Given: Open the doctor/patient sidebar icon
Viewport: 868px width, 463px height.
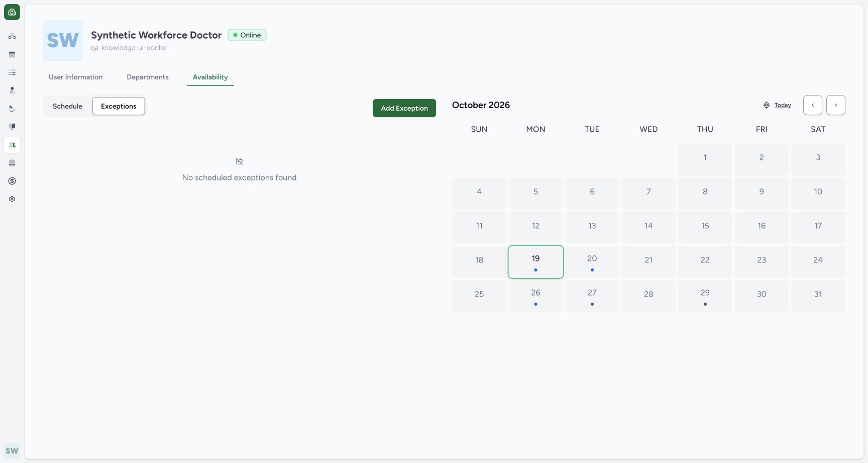Looking at the screenshot, I should pyautogui.click(x=12, y=90).
